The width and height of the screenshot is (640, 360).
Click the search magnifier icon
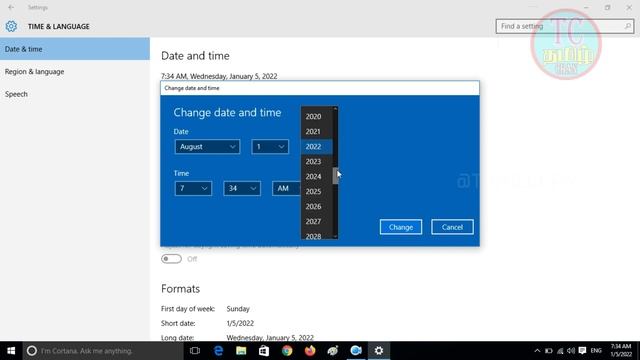(x=628, y=26)
